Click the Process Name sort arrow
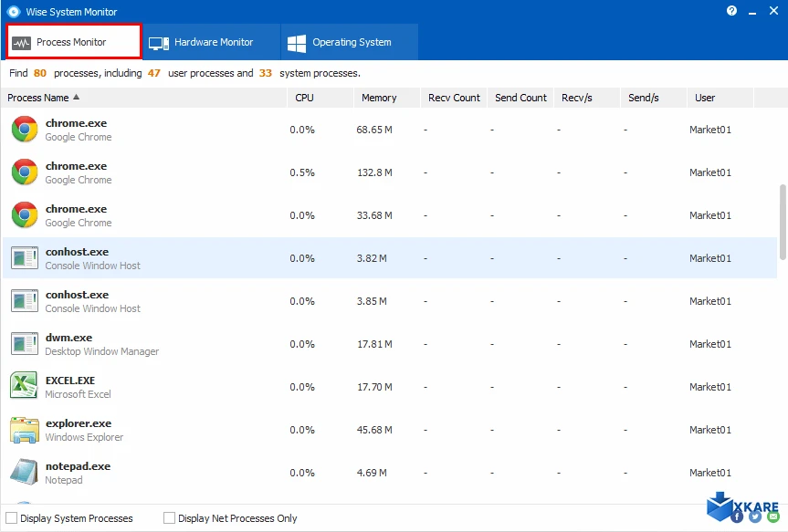Viewport: 788px width, 532px height. (77, 98)
